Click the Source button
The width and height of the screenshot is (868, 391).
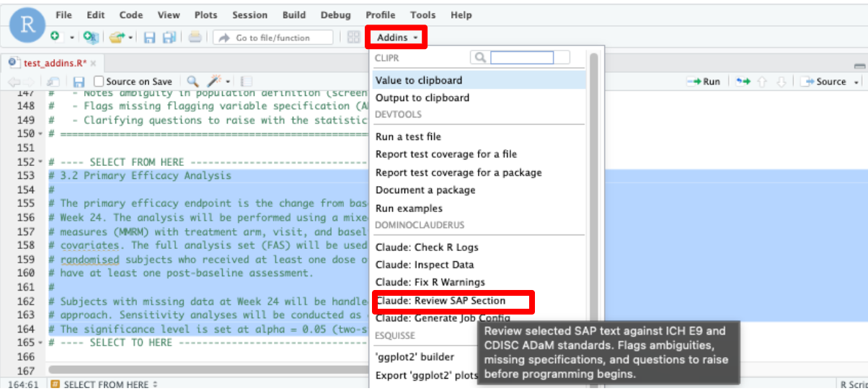click(x=824, y=82)
